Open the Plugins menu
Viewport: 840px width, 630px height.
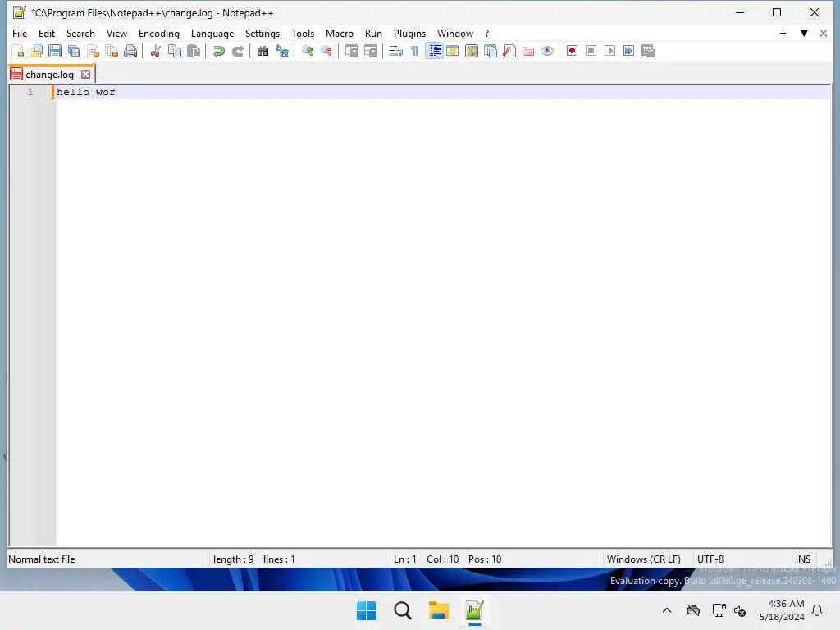(x=409, y=33)
